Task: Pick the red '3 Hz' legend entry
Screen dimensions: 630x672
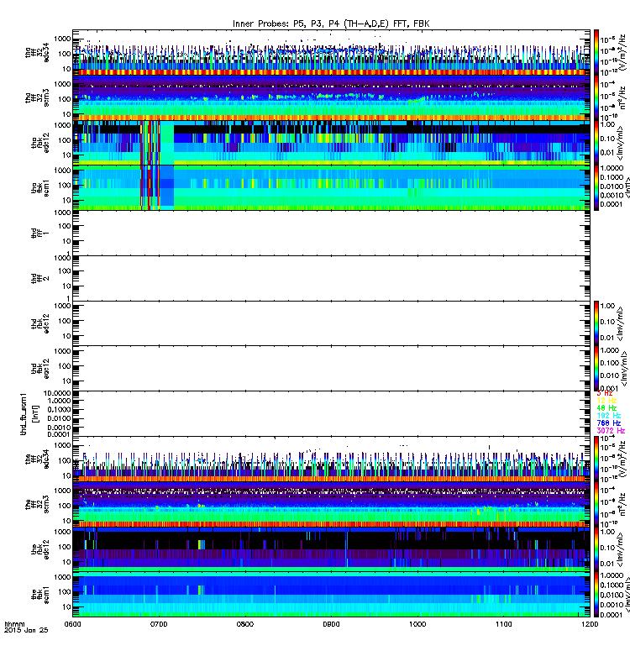Action: click(x=604, y=393)
